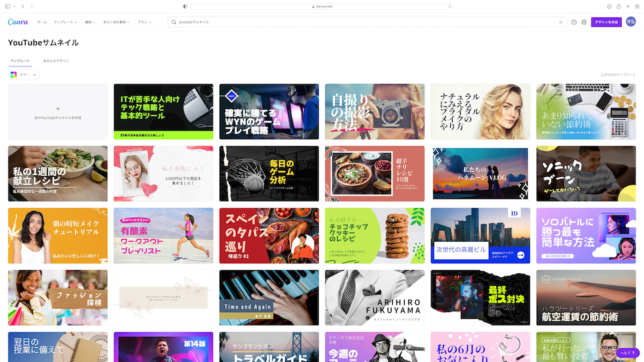Toggle the browser sidebar icon

tap(8, 6)
